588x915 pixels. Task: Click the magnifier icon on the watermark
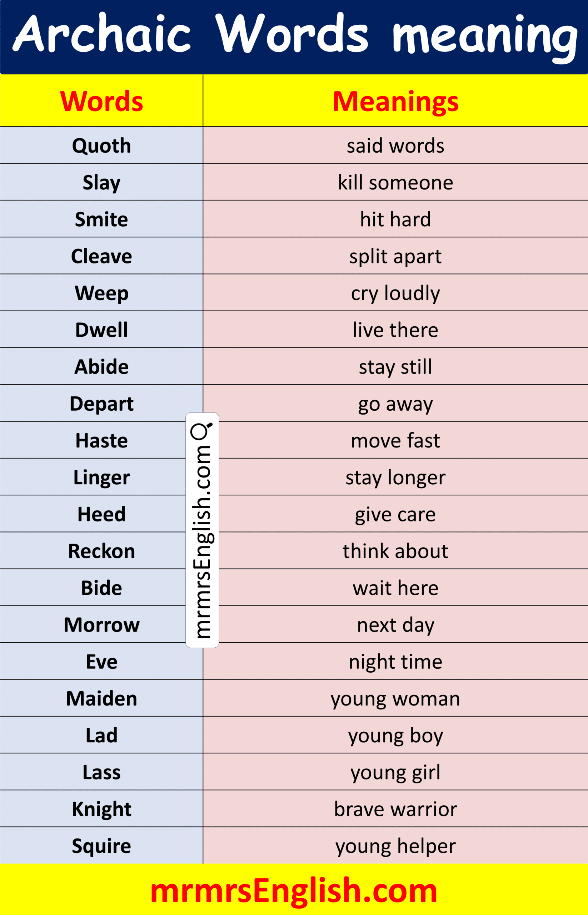[x=201, y=431]
